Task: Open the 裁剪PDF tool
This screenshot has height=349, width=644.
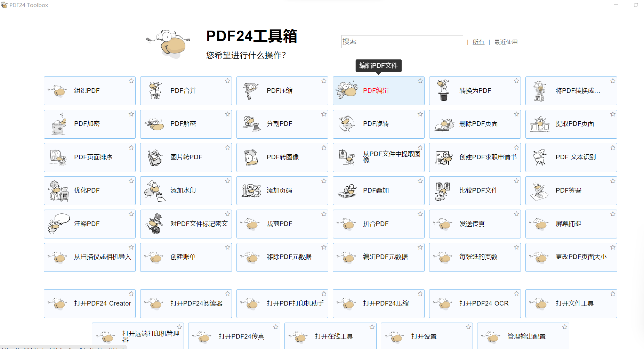Action: point(282,224)
